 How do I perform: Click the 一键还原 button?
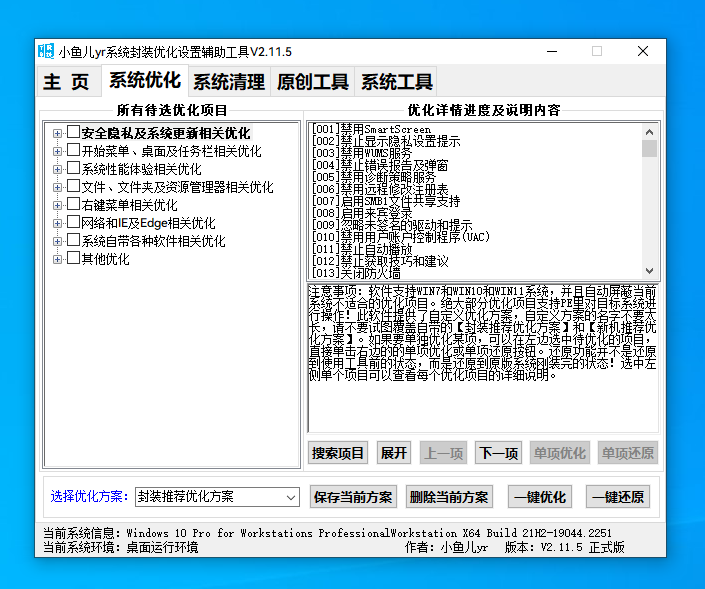tap(618, 497)
